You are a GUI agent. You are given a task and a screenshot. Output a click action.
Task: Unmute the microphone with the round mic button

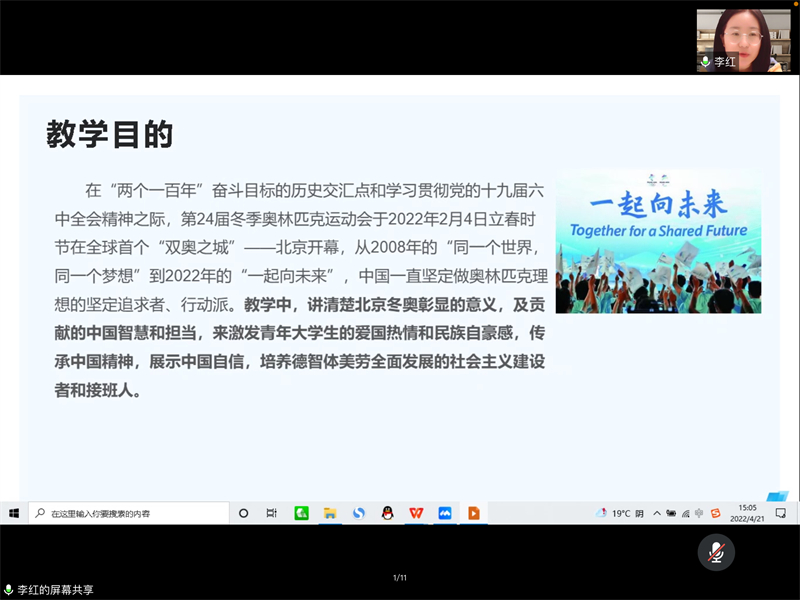tap(715, 552)
